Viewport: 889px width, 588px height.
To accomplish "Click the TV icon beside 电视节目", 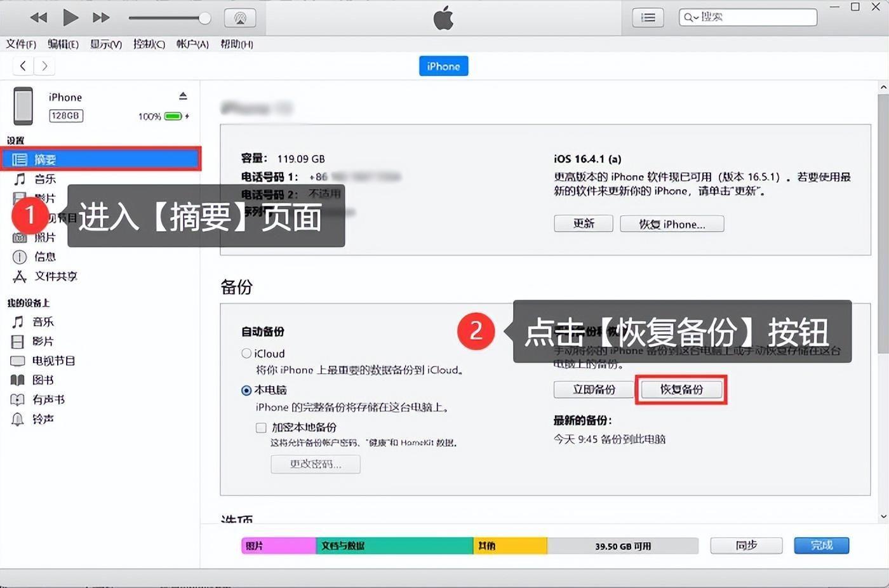I will click(x=18, y=361).
